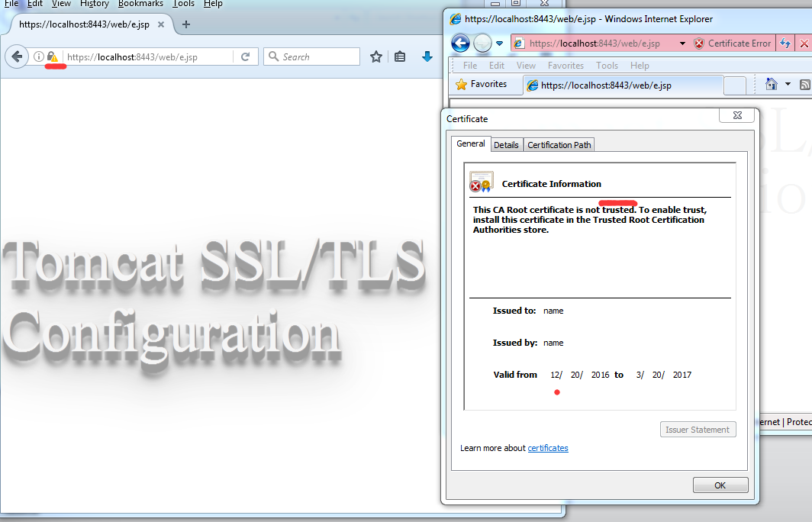Screen dimensions: 812x522
Task: Open IE Edit menu
Action: (497, 66)
